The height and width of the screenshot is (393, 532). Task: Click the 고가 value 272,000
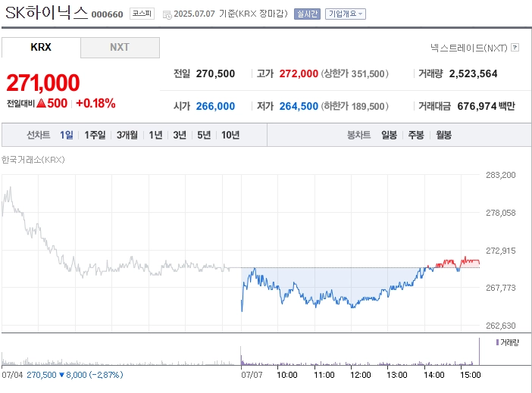click(x=299, y=73)
